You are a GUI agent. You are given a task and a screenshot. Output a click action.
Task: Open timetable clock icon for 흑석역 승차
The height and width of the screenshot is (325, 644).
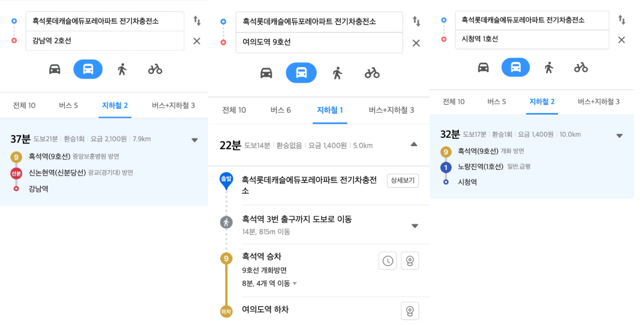[388, 261]
